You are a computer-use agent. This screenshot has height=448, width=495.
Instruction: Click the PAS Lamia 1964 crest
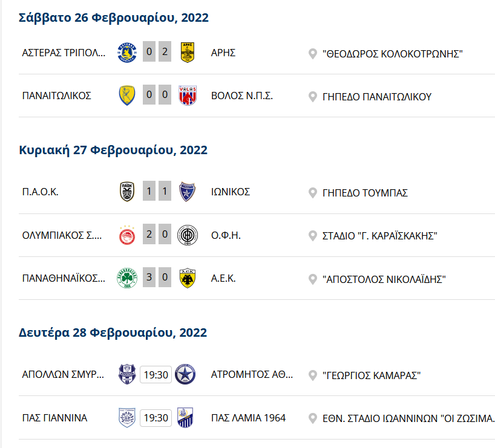point(185,418)
